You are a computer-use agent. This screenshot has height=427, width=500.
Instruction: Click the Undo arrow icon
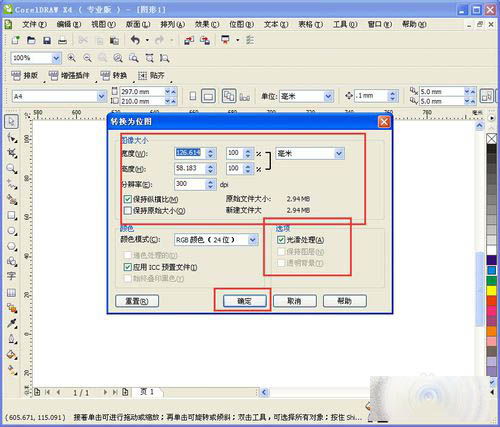135,40
